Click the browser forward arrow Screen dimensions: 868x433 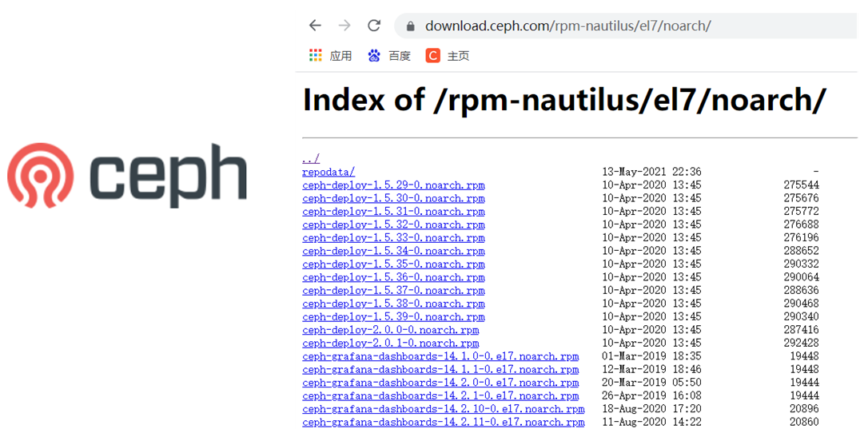point(344,26)
